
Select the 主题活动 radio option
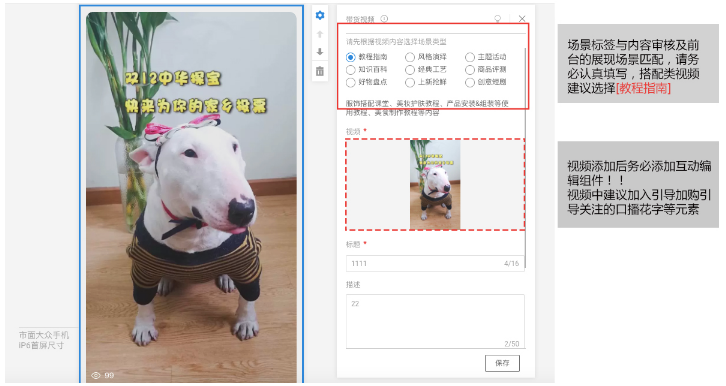(470, 57)
